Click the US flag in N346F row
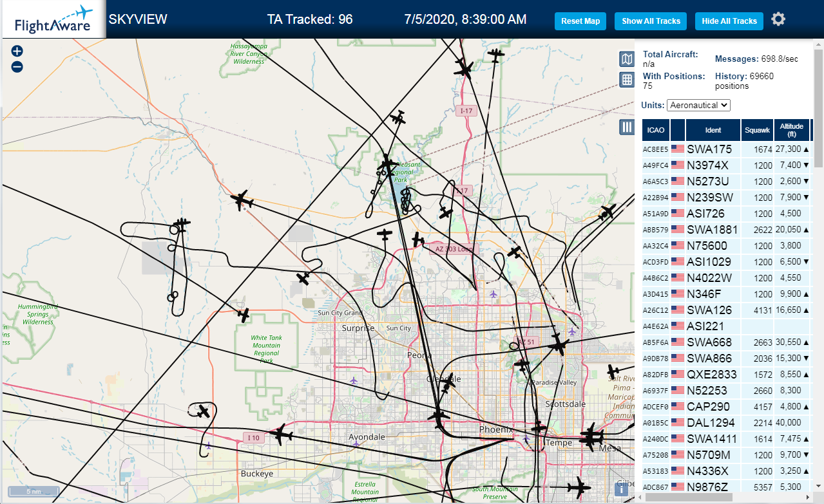 pyautogui.click(x=678, y=294)
